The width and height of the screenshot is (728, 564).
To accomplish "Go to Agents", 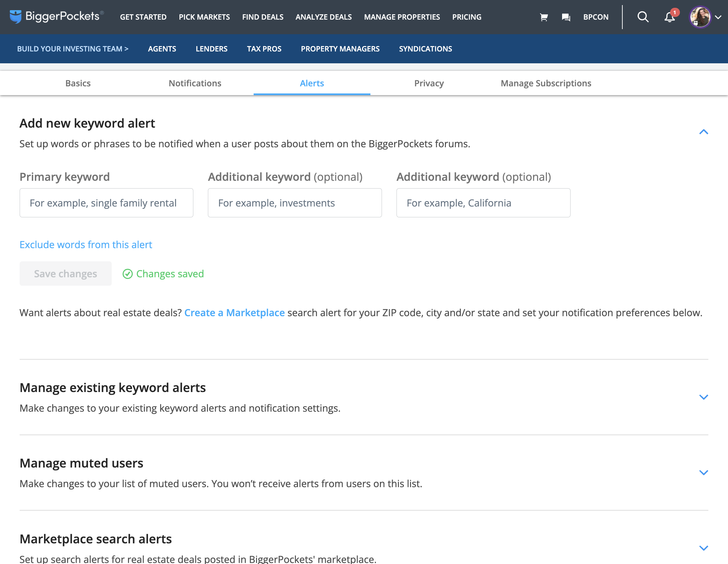I will click(x=162, y=49).
